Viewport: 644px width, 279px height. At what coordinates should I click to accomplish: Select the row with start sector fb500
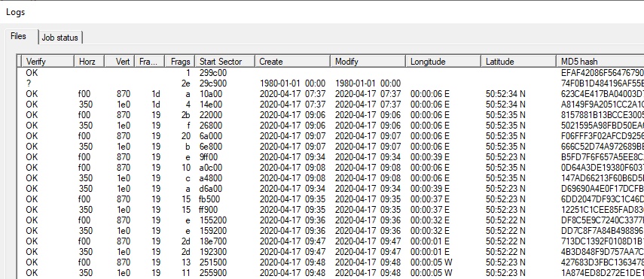[331, 199]
